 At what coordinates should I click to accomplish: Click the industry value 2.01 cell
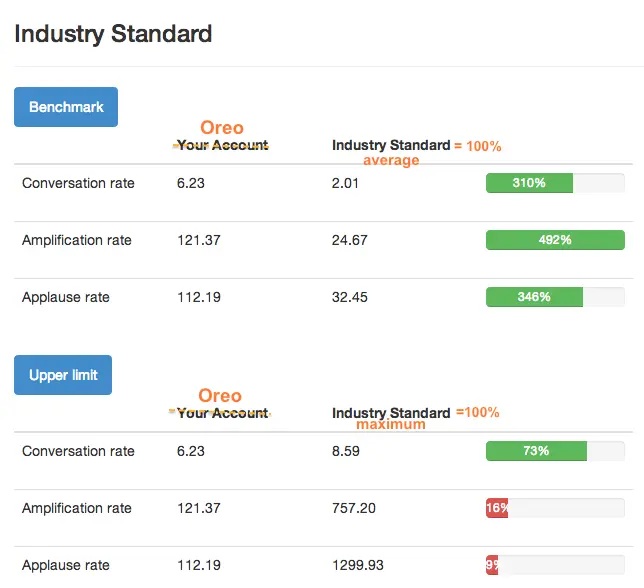click(x=345, y=183)
